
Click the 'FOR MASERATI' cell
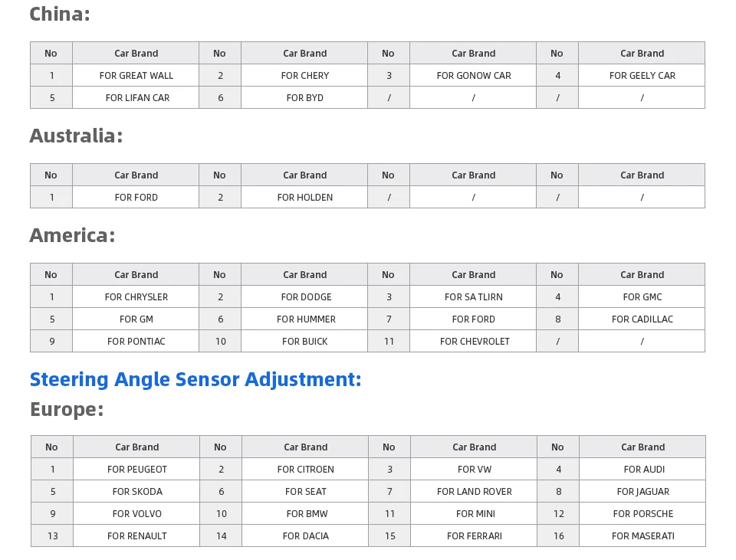642,536
